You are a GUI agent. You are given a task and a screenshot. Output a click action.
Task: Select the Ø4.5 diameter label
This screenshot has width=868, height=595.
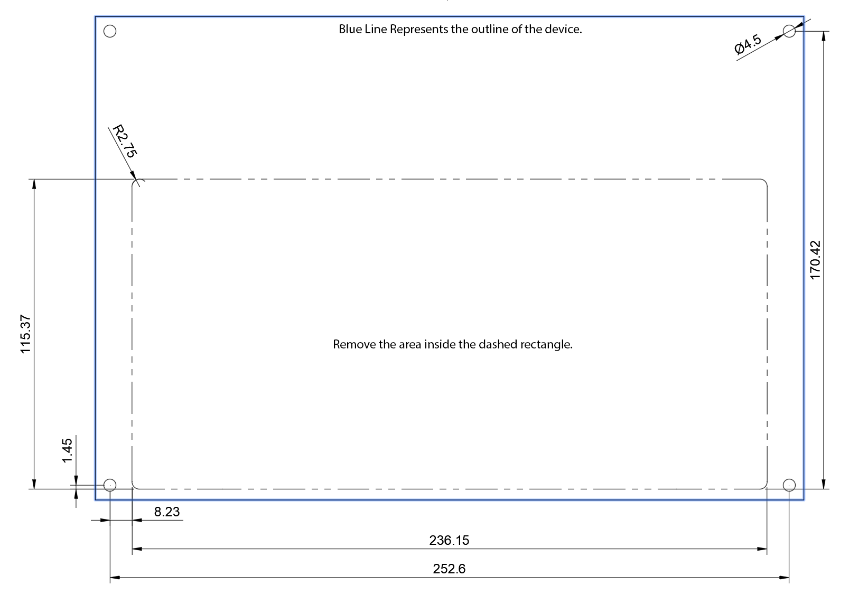[x=748, y=44]
